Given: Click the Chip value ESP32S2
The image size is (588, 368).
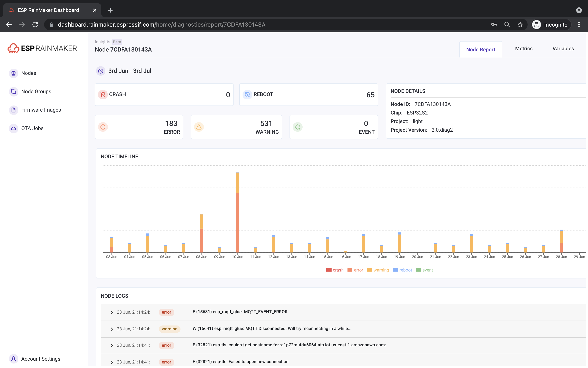Looking at the screenshot, I should (417, 113).
